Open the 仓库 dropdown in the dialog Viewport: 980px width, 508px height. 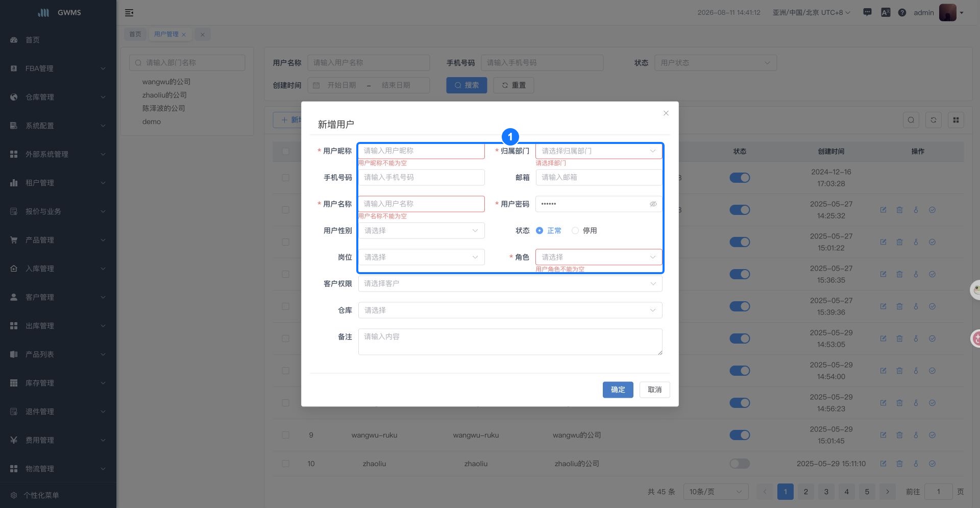[510, 310]
